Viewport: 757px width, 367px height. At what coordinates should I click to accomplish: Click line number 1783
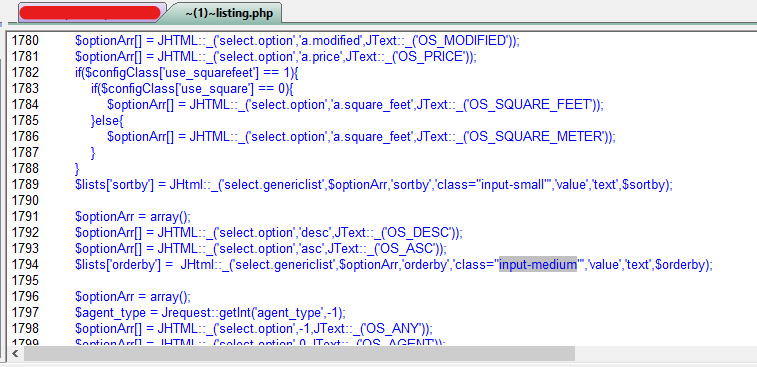pyautogui.click(x=25, y=88)
